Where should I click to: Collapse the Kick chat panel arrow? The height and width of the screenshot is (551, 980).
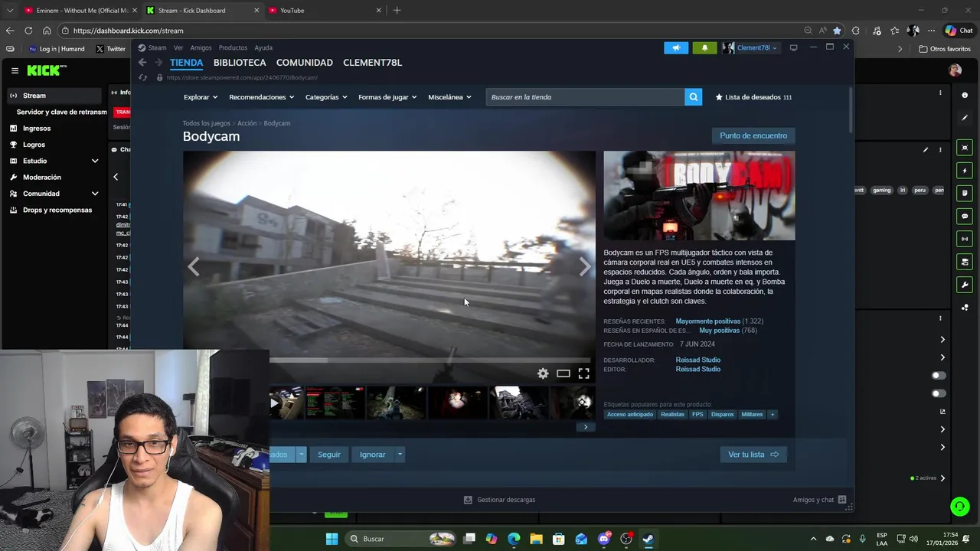(x=116, y=177)
